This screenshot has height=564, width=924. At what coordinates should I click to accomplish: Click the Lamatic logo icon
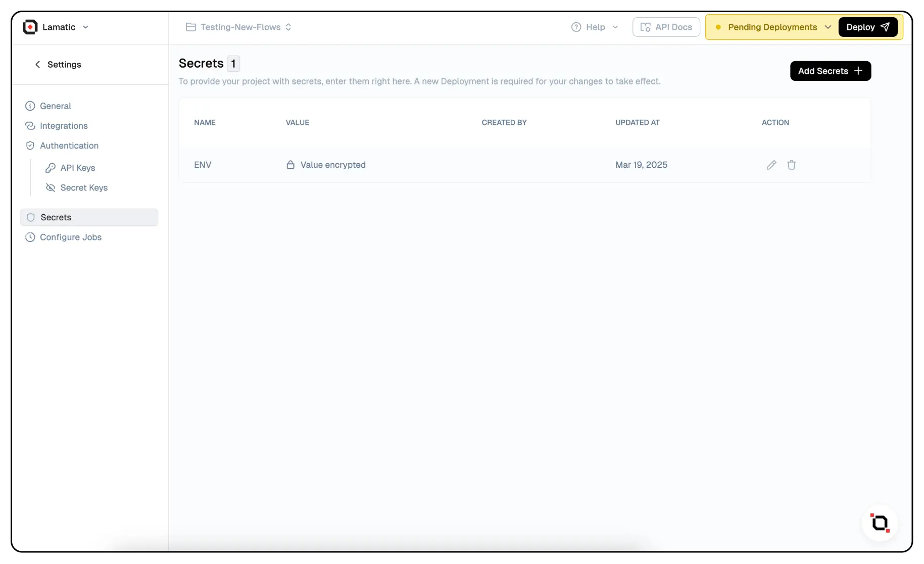click(30, 27)
